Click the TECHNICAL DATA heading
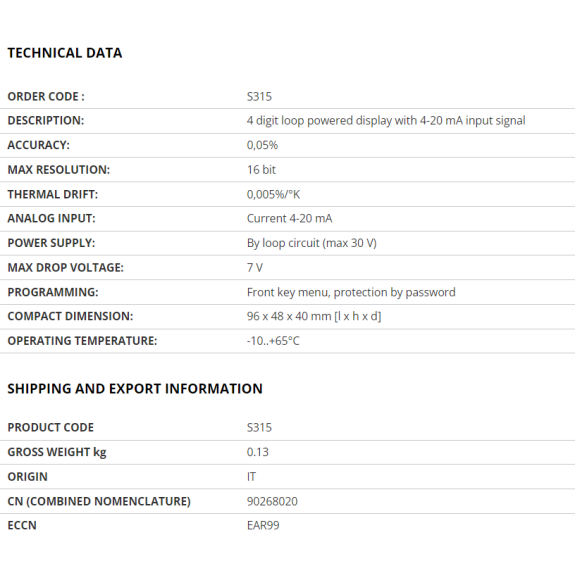 pos(65,53)
